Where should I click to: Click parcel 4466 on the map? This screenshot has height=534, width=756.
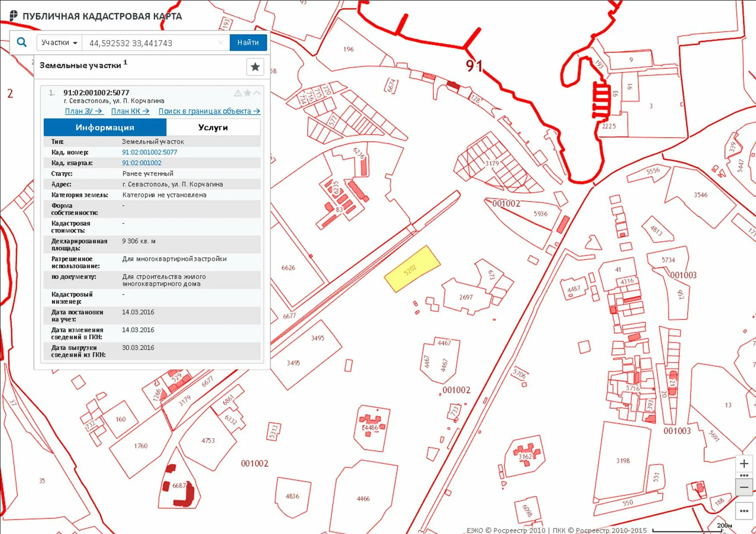[x=363, y=499]
